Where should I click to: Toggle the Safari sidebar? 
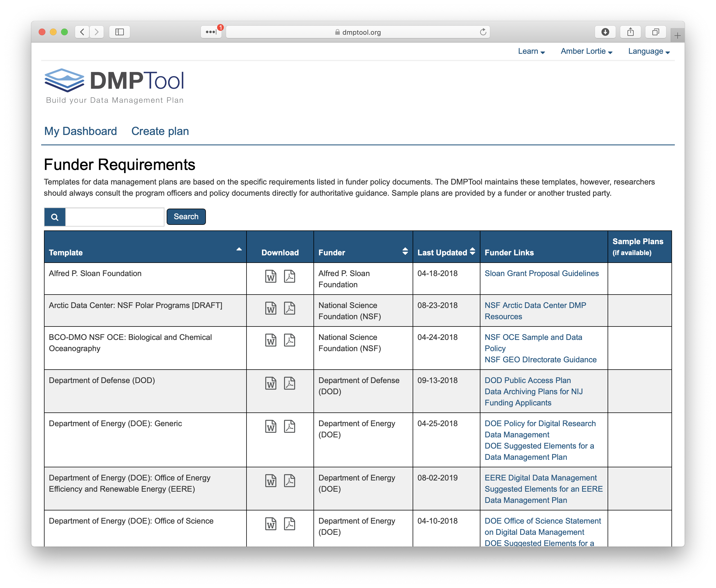click(x=120, y=32)
